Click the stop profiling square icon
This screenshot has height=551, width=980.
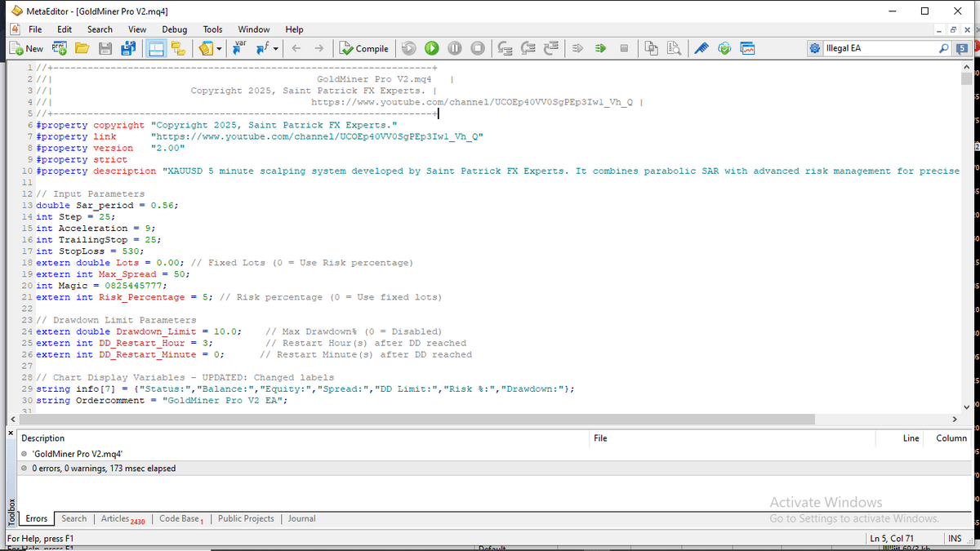[x=623, y=48]
